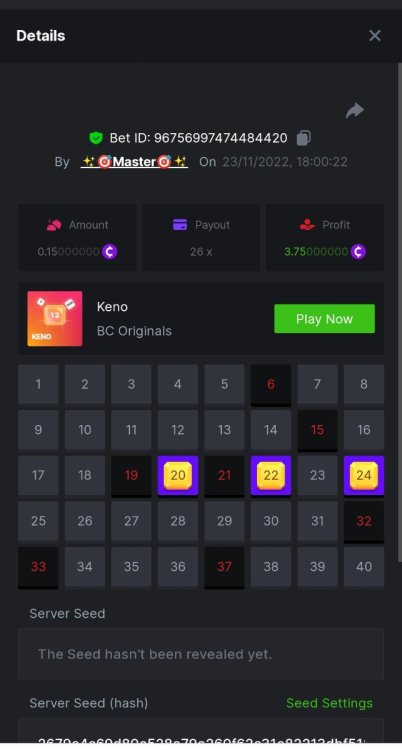Click the share arrow icon
The image size is (402, 750).
coord(355,111)
